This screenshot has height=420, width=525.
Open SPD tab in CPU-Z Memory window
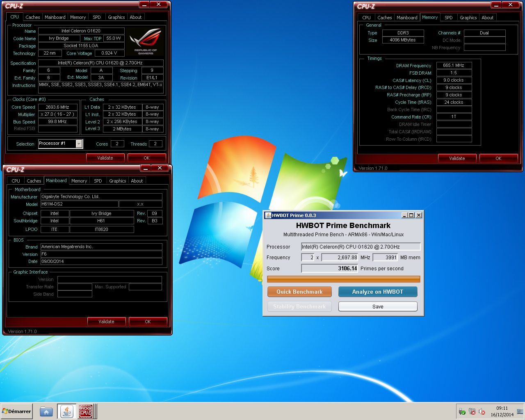[x=449, y=18]
